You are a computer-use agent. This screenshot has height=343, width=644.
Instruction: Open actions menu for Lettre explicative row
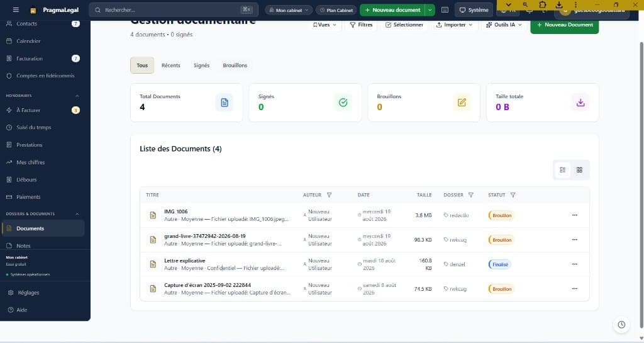click(575, 264)
